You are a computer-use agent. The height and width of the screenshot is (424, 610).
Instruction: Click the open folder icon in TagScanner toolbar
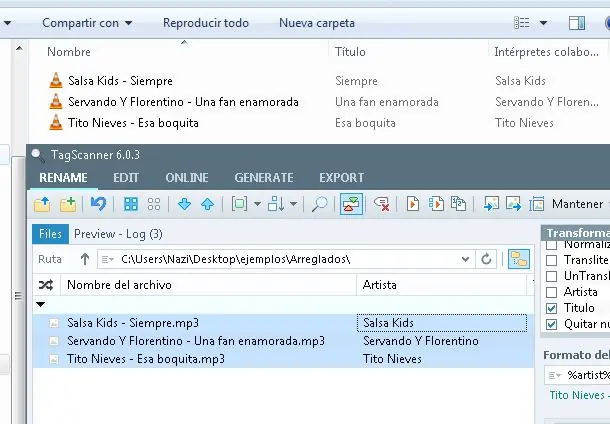pyautogui.click(x=42, y=204)
